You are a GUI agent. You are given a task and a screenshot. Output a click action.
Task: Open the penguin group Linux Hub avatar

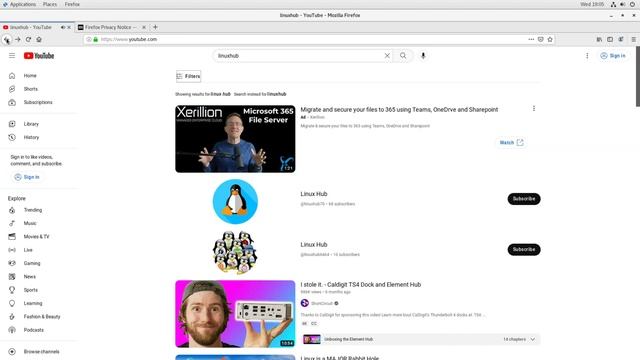pos(235,252)
